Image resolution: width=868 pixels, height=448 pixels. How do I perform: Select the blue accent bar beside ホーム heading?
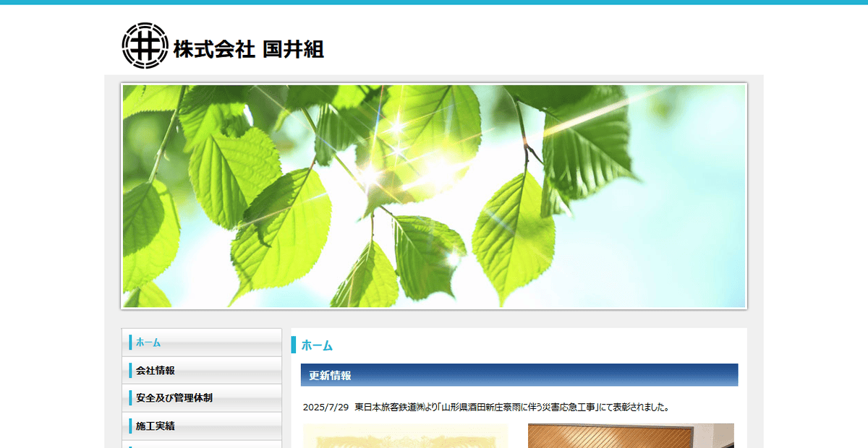[293, 345]
